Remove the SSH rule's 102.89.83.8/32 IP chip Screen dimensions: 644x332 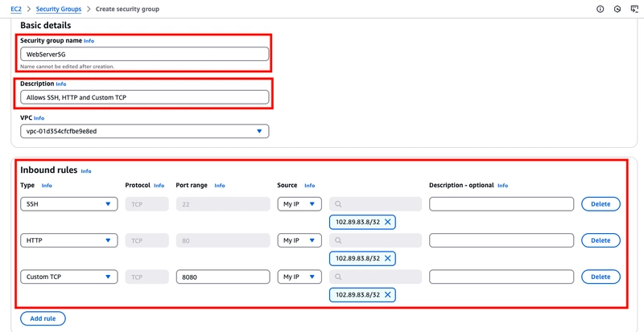(x=387, y=222)
